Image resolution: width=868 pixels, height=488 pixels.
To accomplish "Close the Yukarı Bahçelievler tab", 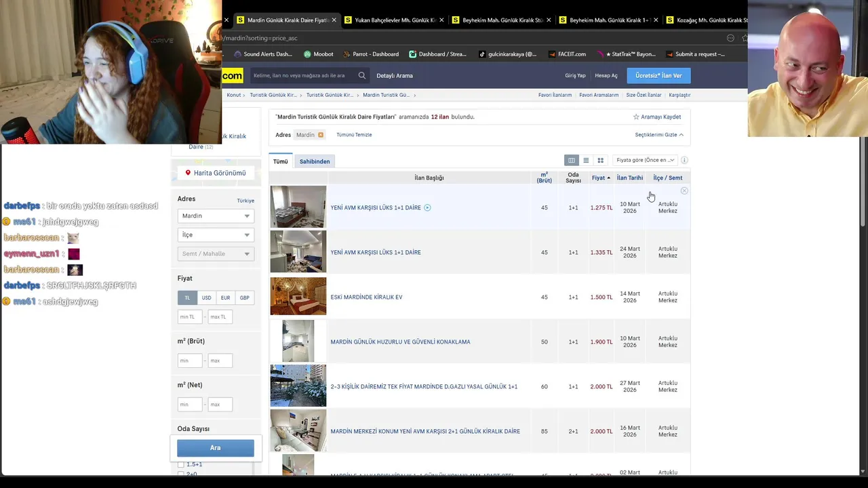I will click(441, 20).
